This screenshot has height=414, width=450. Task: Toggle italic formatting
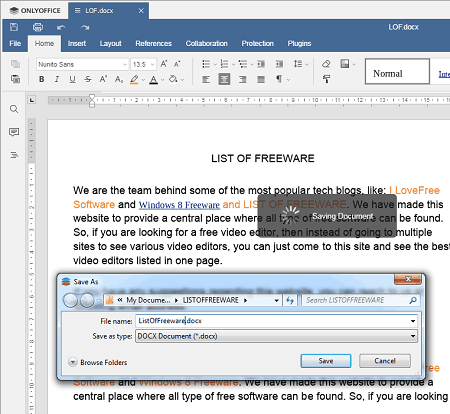[57, 79]
